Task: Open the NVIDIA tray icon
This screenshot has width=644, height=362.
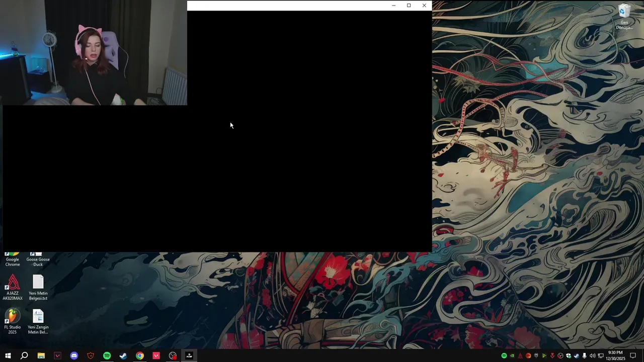Action: tap(512, 355)
